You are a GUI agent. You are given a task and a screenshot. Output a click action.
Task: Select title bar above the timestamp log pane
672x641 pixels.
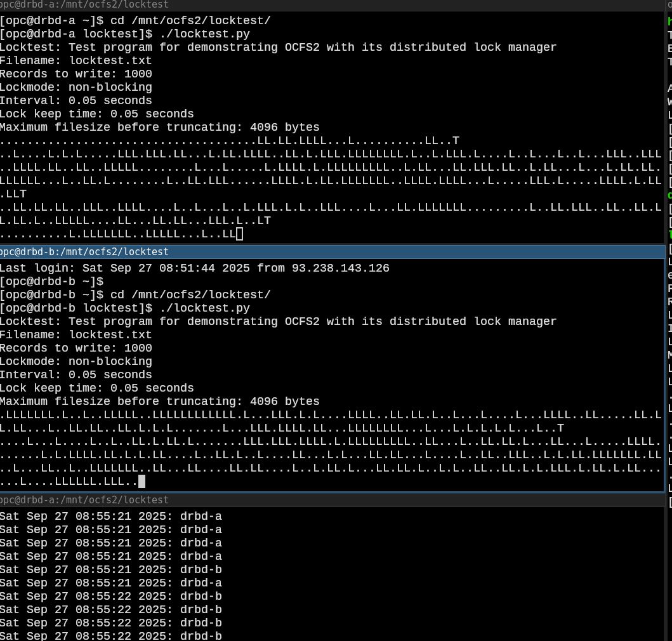(330, 500)
